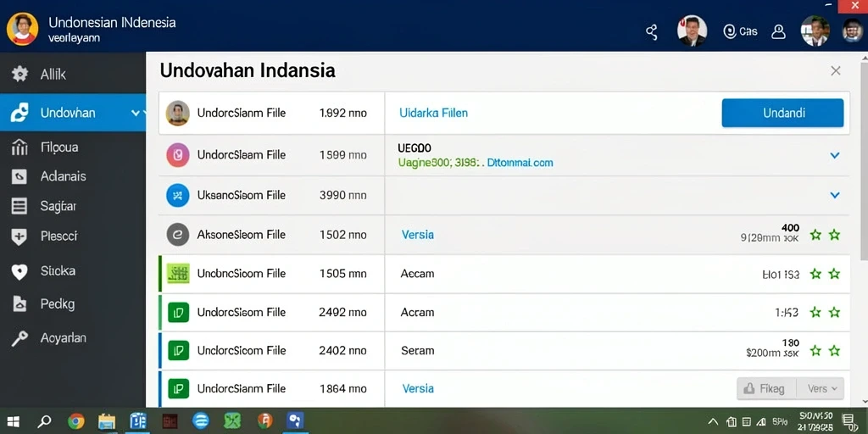Open Sticka in the sidebar
868x434 pixels.
point(58,271)
